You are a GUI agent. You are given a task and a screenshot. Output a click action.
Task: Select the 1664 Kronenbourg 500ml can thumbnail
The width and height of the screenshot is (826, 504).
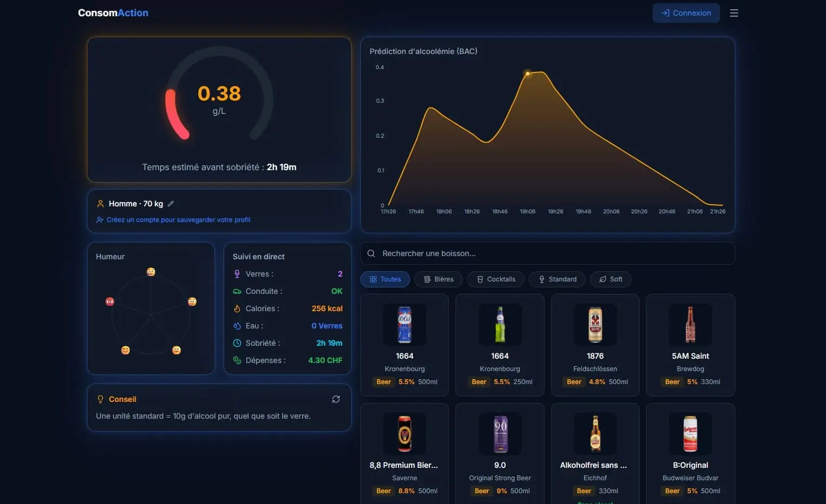(404, 325)
